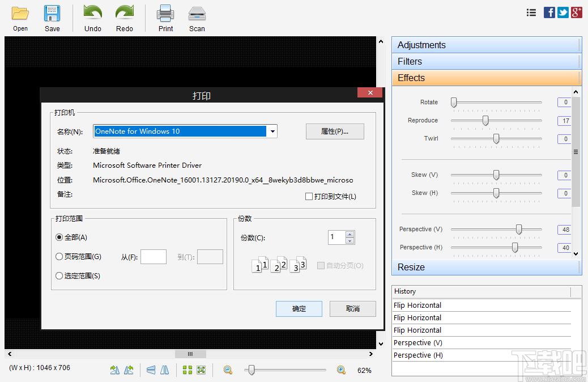
Task: Click the Rotate slider handle
Action: click(454, 102)
